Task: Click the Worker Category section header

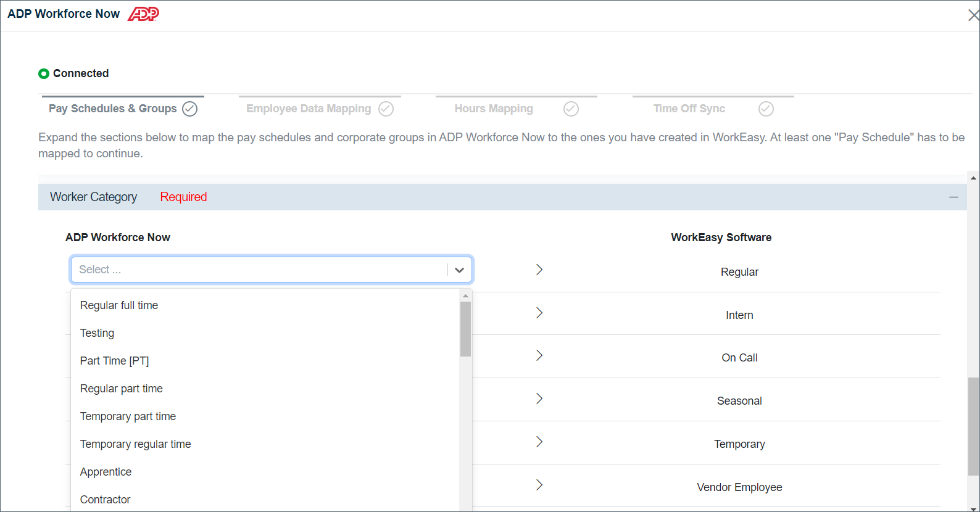Action: click(x=502, y=197)
